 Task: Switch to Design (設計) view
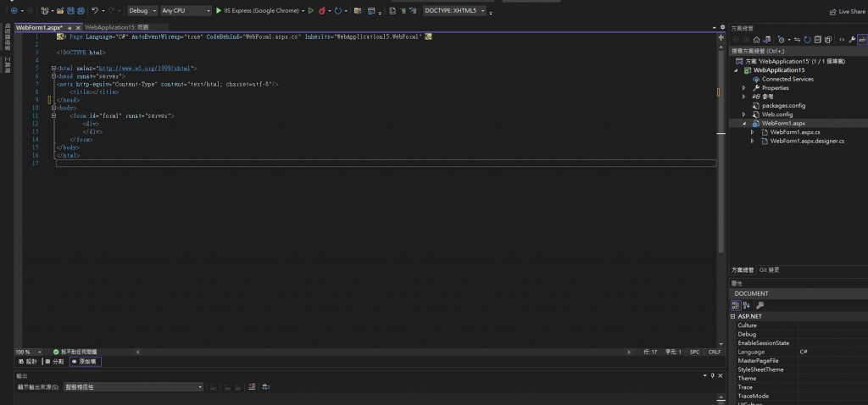pos(28,362)
